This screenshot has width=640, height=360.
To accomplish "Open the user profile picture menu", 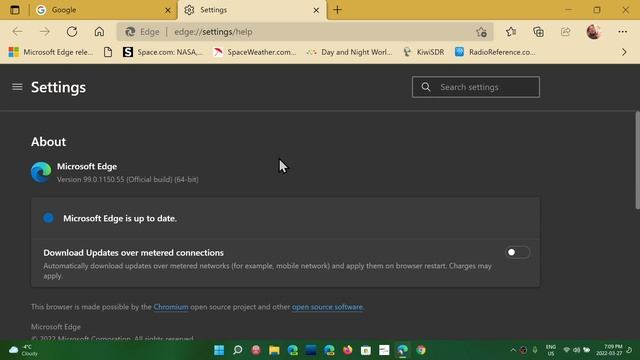I will point(593,31).
